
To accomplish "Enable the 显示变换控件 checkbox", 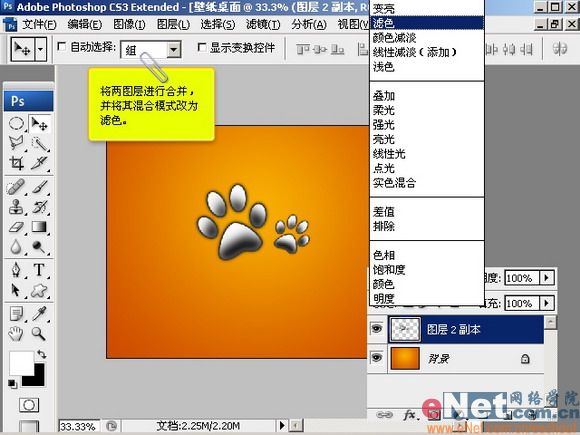I will 202,47.
